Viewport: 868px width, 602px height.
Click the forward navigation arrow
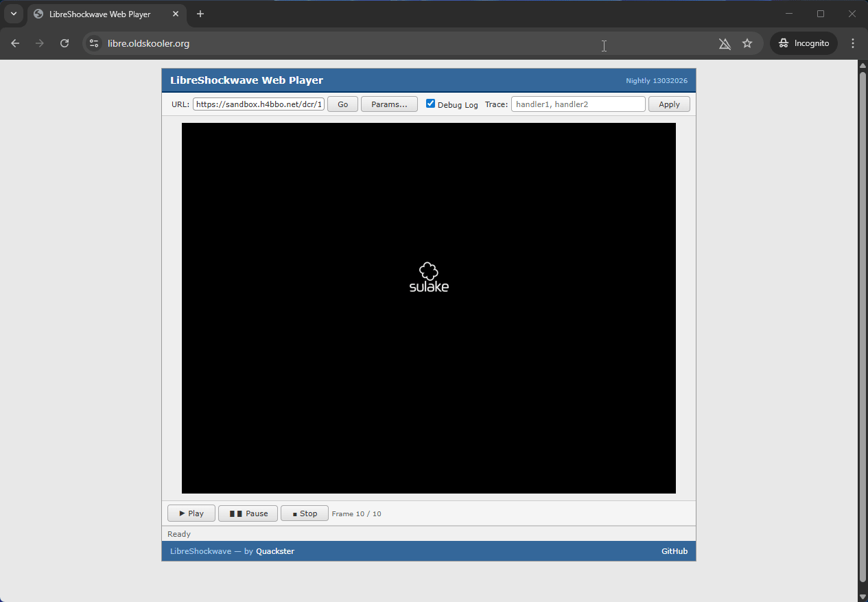pyautogui.click(x=40, y=43)
